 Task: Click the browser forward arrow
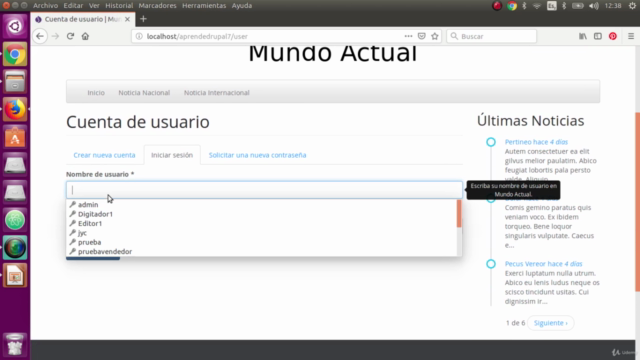(55, 36)
